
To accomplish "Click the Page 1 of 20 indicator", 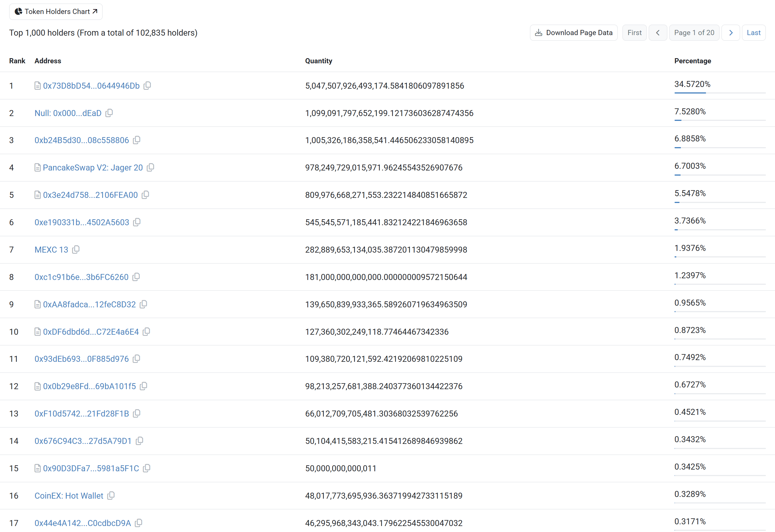I will [x=694, y=33].
